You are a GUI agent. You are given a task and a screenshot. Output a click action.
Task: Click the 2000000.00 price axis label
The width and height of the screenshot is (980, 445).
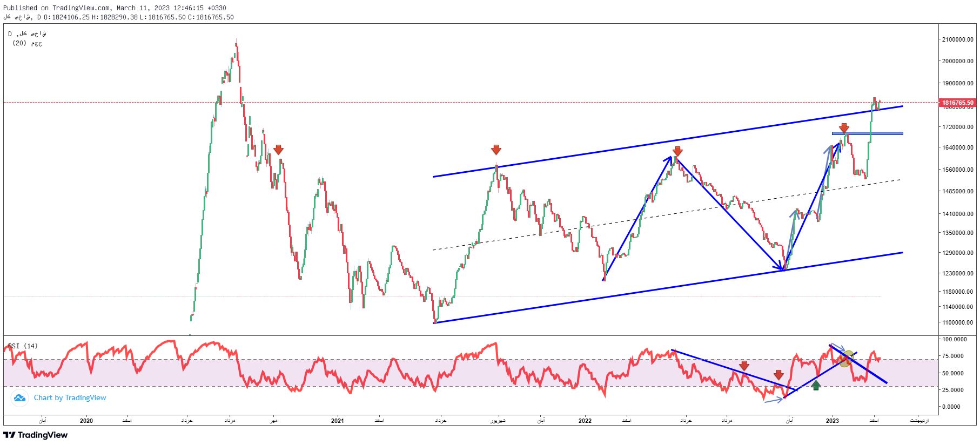(x=957, y=62)
